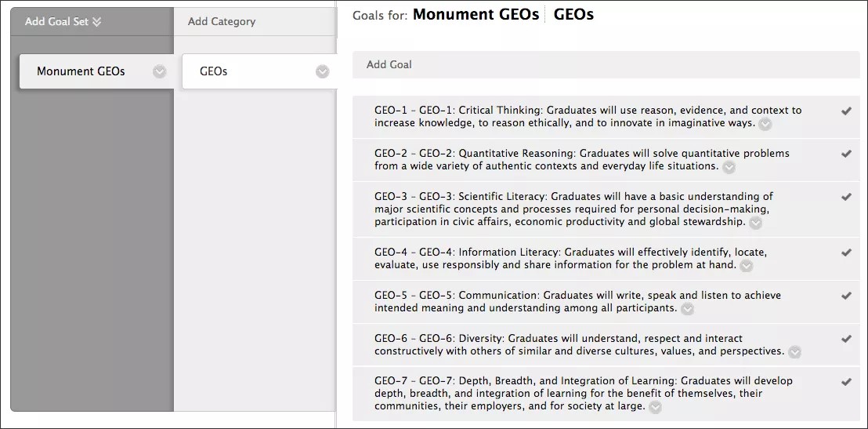Image resolution: width=868 pixels, height=429 pixels.
Task: Open GEOs category options chevron
Action: tap(323, 71)
